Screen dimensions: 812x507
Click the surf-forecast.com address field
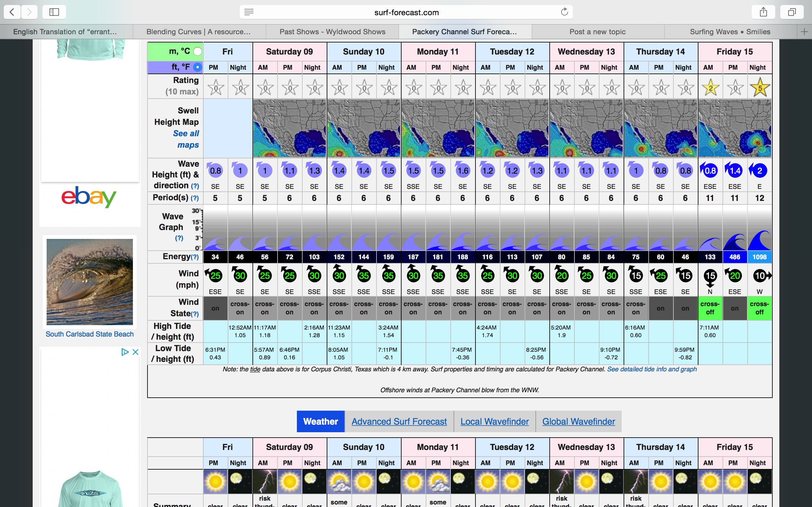pyautogui.click(x=406, y=12)
